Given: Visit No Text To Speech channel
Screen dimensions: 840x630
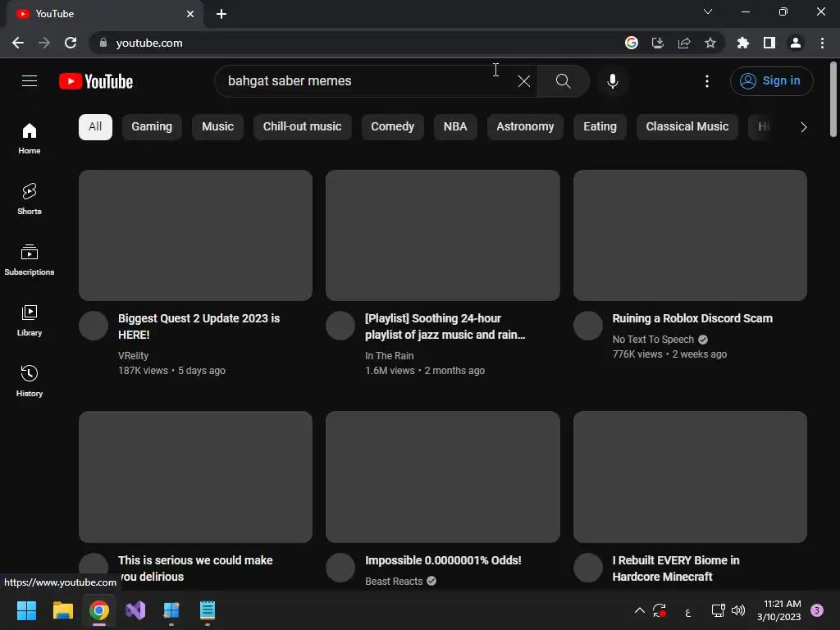Looking at the screenshot, I should [x=653, y=339].
